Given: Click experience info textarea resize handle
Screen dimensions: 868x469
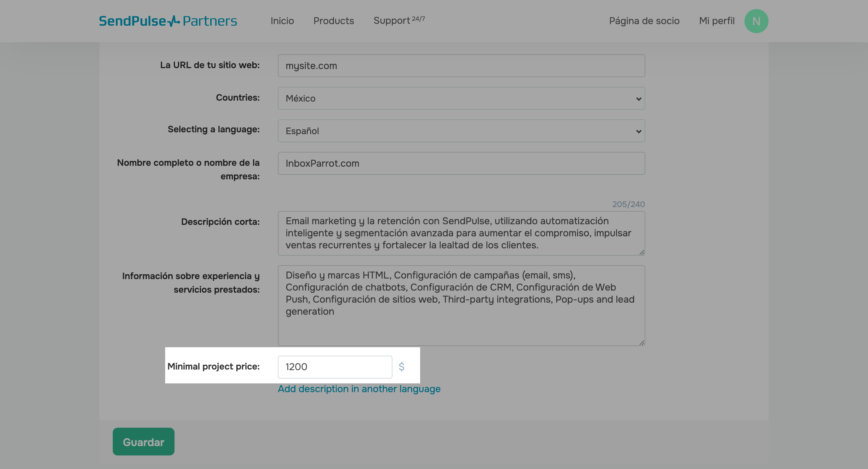Looking at the screenshot, I should [642, 343].
